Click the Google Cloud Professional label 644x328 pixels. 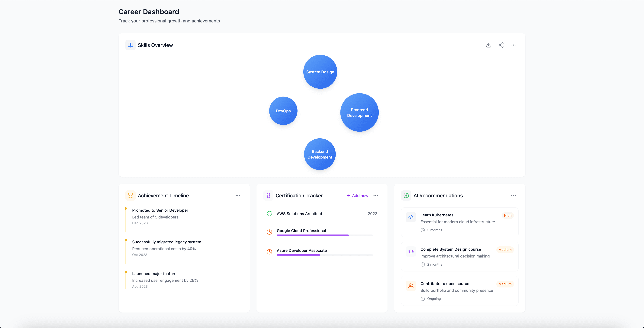pyautogui.click(x=301, y=231)
